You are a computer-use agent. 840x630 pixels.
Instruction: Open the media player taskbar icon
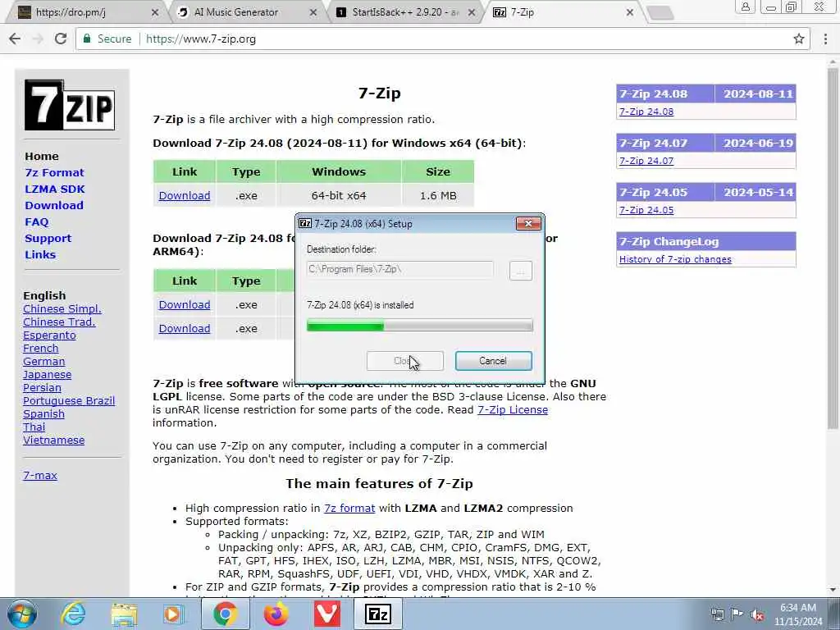coord(173,614)
